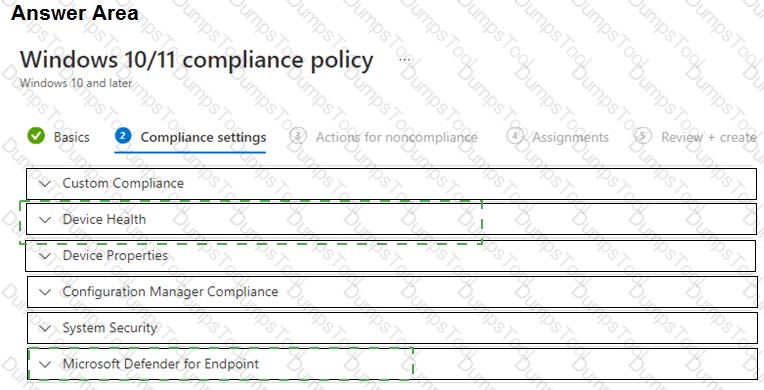Open the Review + create tab
Viewport: 764px width, 390px height.
(708, 137)
